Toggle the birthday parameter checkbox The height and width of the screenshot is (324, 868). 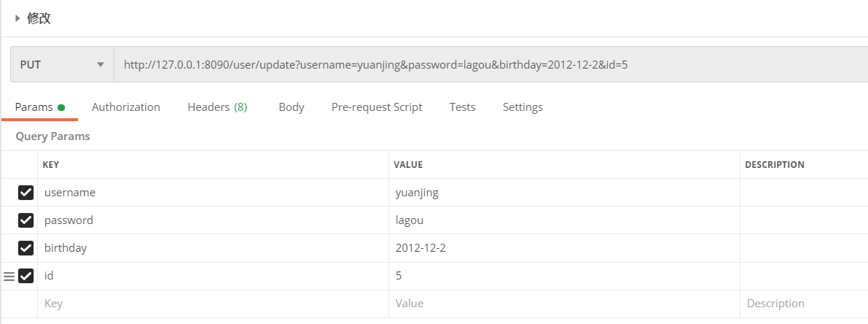[x=26, y=248]
